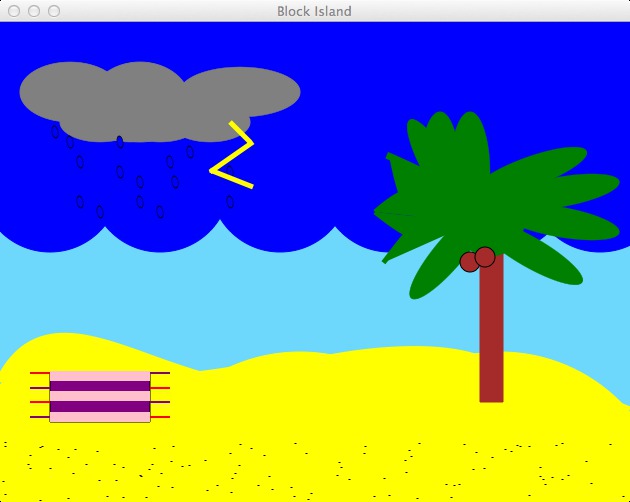This screenshot has width=630, height=502.
Task: Select the striped beach towel
Action: click(x=100, y=397)
